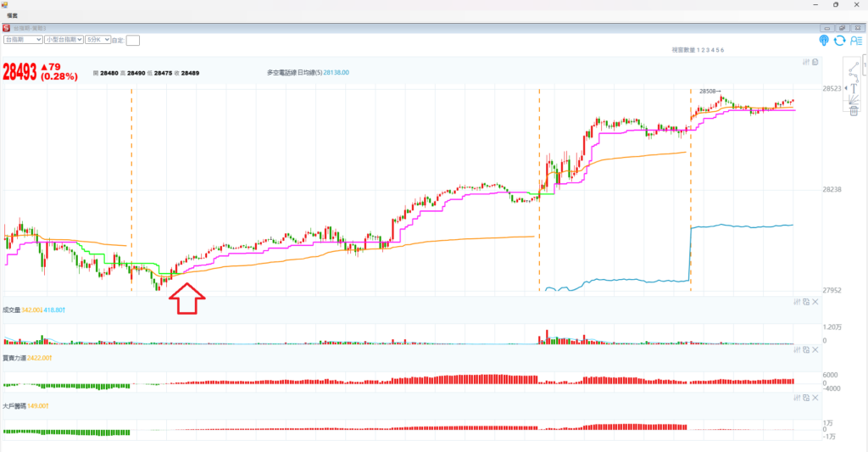Set window count to 2

[x=702, y=51]
